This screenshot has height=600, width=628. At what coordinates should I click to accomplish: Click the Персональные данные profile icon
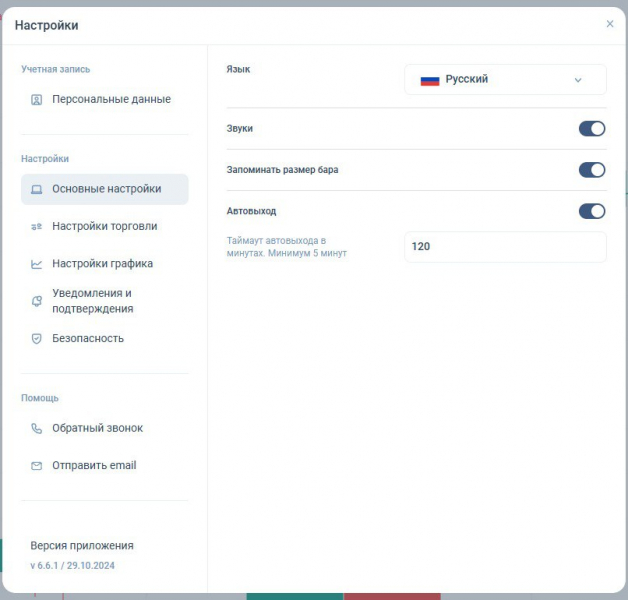[36, 100]
